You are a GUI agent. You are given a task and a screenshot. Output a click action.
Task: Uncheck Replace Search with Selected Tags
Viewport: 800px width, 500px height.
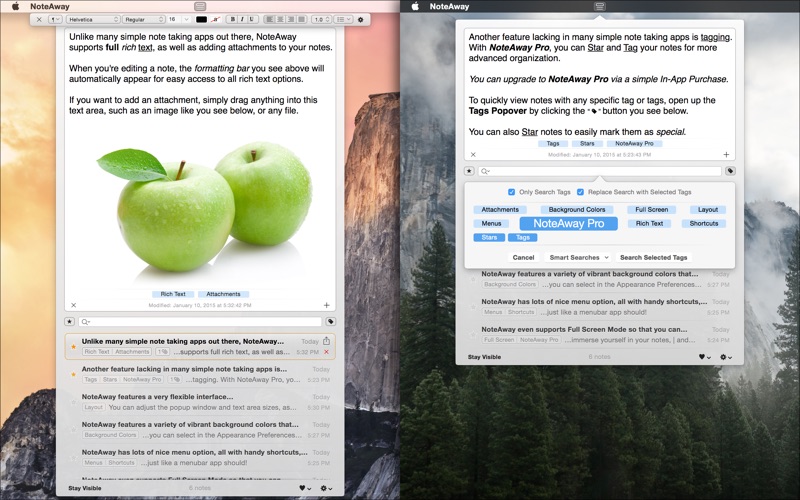pos(580,192)
